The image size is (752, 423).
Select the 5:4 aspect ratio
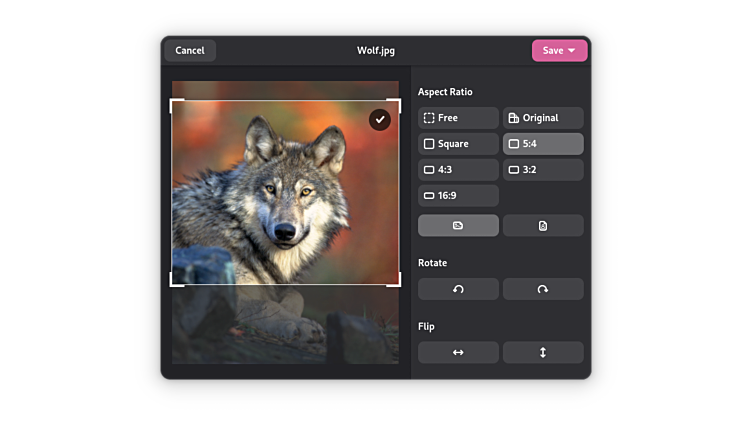pyautogui.click(x=543, y=144)
